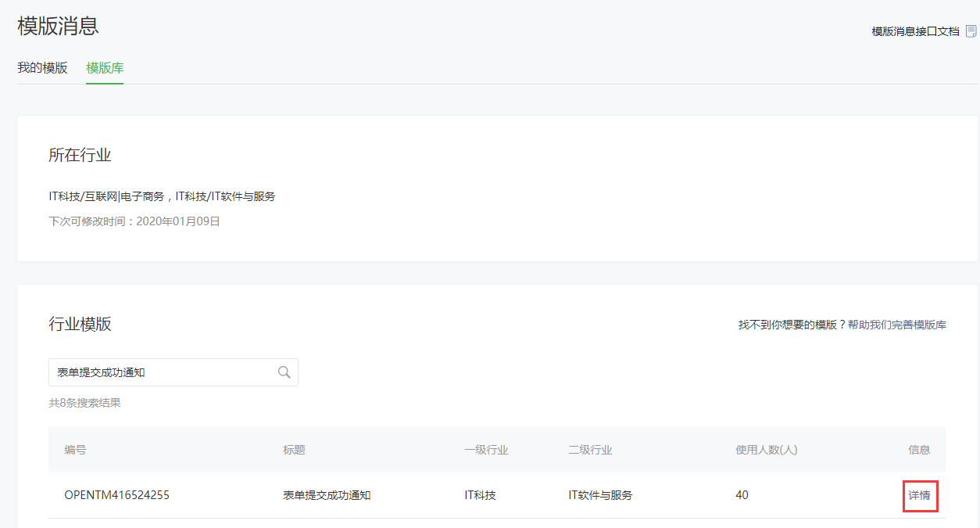Switch to 我的模版 tab
Screen dimensions: 980x528
(x=42, y=68)
